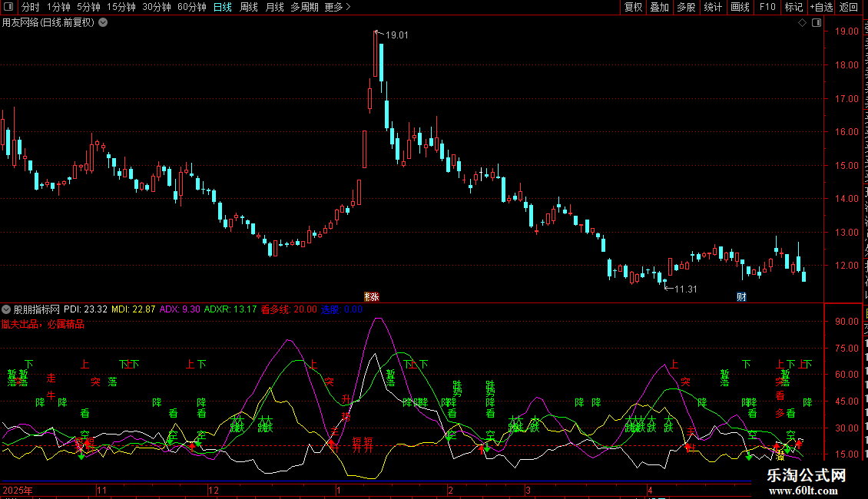Open the 画线 drawing tools
This screenshot has height=499, width=868.
click(x=740, y=7)
